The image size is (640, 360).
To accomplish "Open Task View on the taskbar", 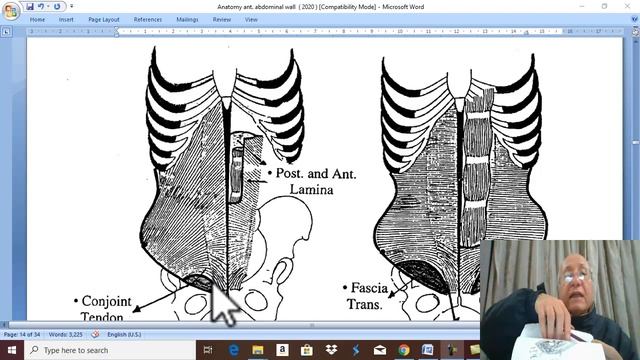I will pos(208,350).
